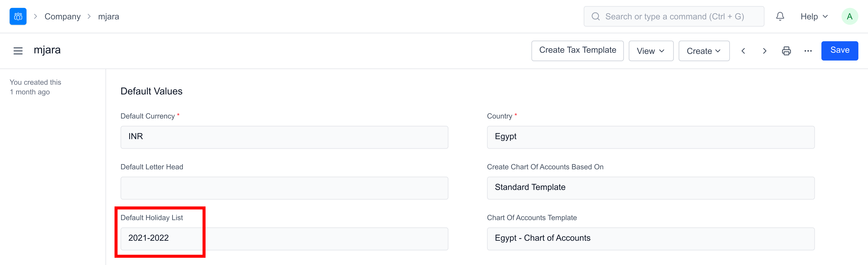Select the Country field with Egypt
The image size is (868, 265).
point(650,137)
